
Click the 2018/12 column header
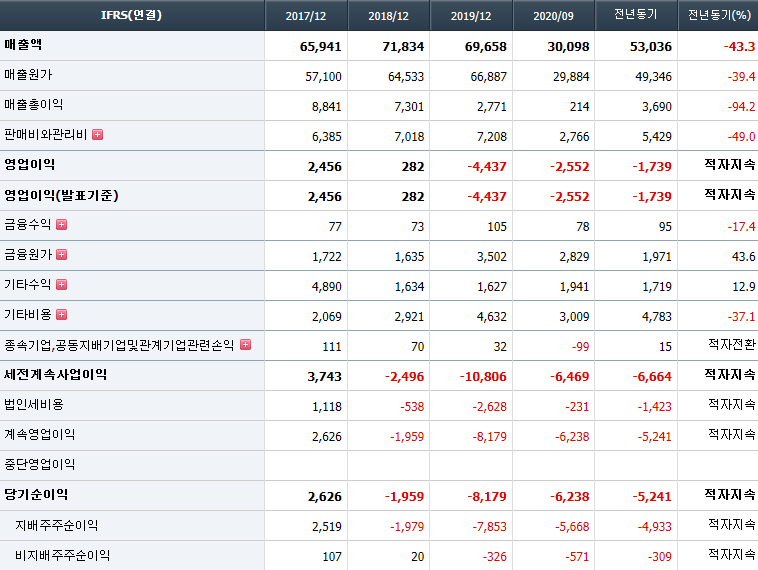tap(389, 15)
